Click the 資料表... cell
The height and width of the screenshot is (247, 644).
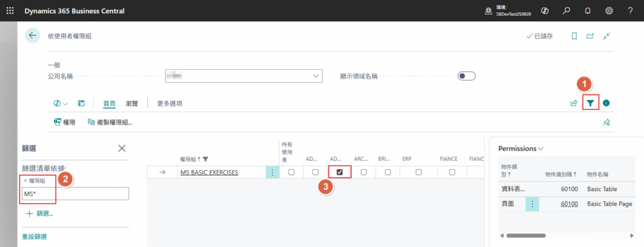pyautogui.click(x=513, y=189)
